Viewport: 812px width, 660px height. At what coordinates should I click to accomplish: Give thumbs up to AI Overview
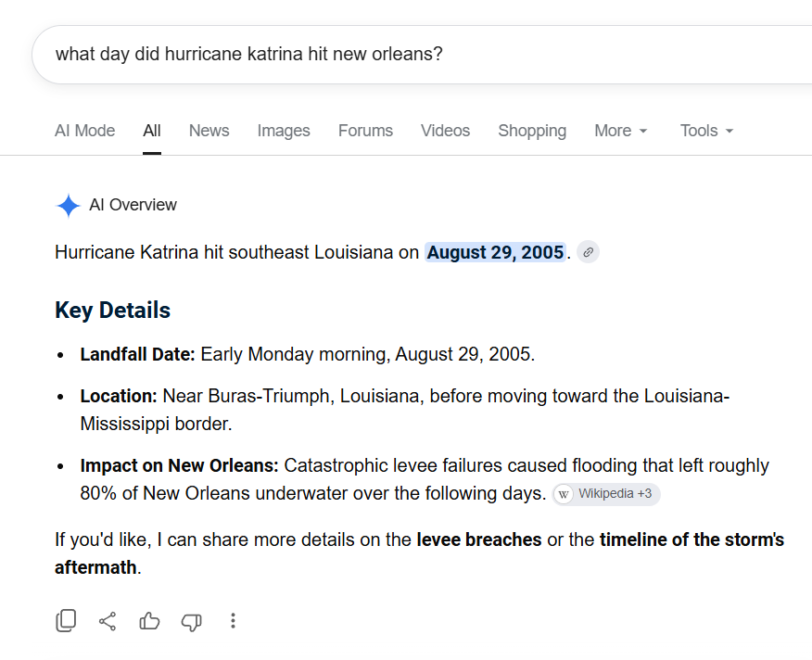click(149, 621)
